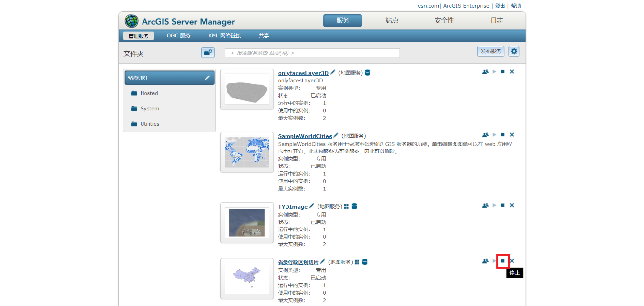Image resolution: width=644 pixels, height=306 pixels.
Task: Edit SampleWorldCities using the pencil icon
Action: tap(336, 135)
